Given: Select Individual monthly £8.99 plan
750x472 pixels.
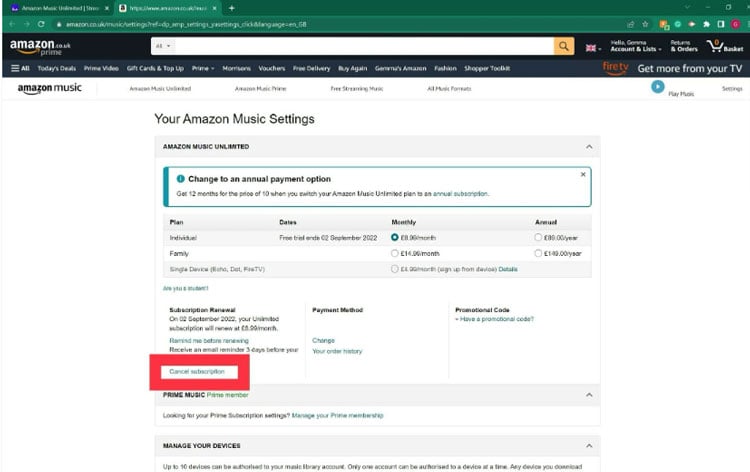Looking at the screenshot, I should click(395, 237).
